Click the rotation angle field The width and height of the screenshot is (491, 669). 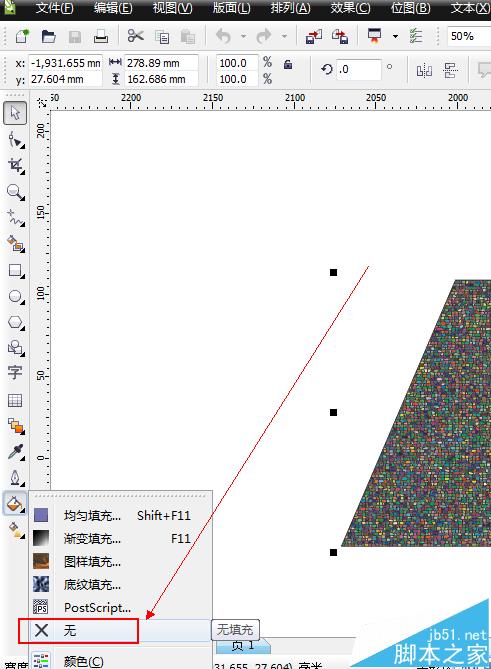pyautogui.click(x=358, y=70)
